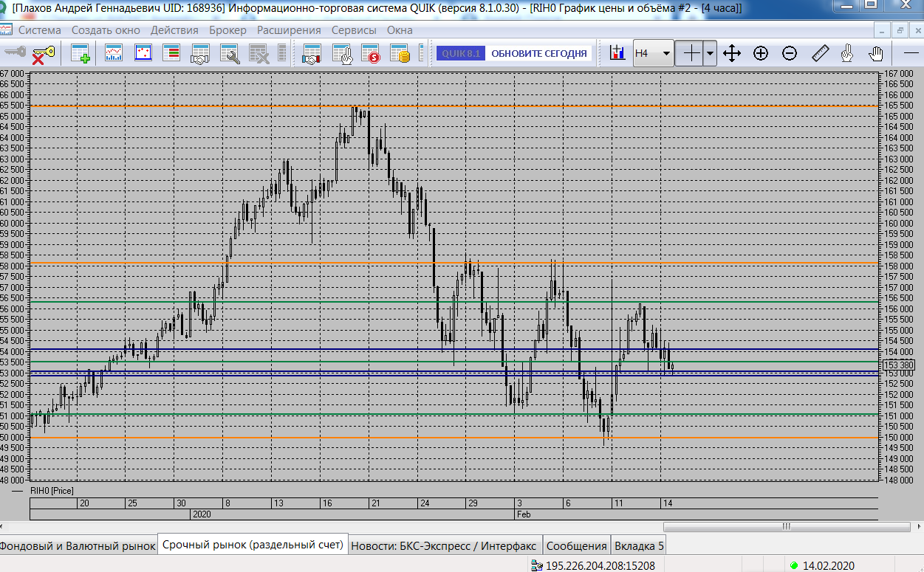Open the money limits coins table icon
924x572 pixels.
pyautogui.click(x=399, y=53)
